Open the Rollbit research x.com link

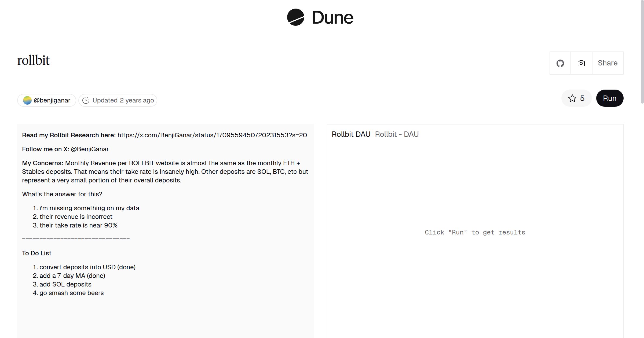[212, 135]
